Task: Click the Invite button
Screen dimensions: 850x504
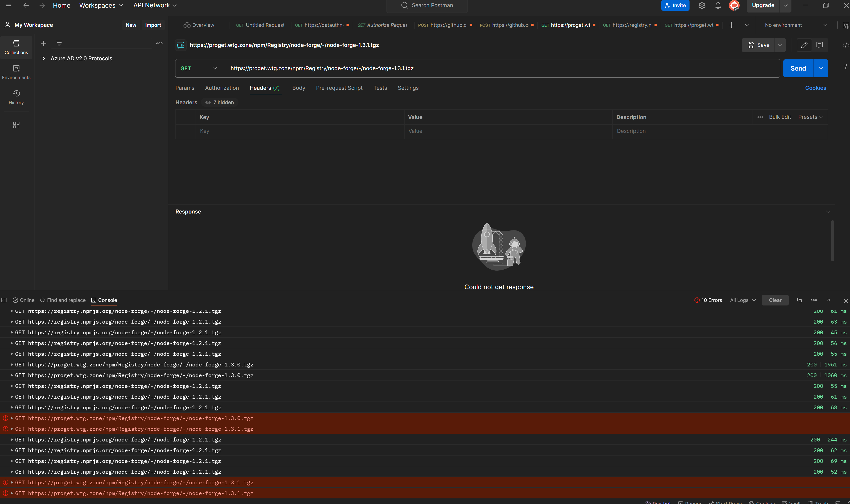Action: (675, 5)
